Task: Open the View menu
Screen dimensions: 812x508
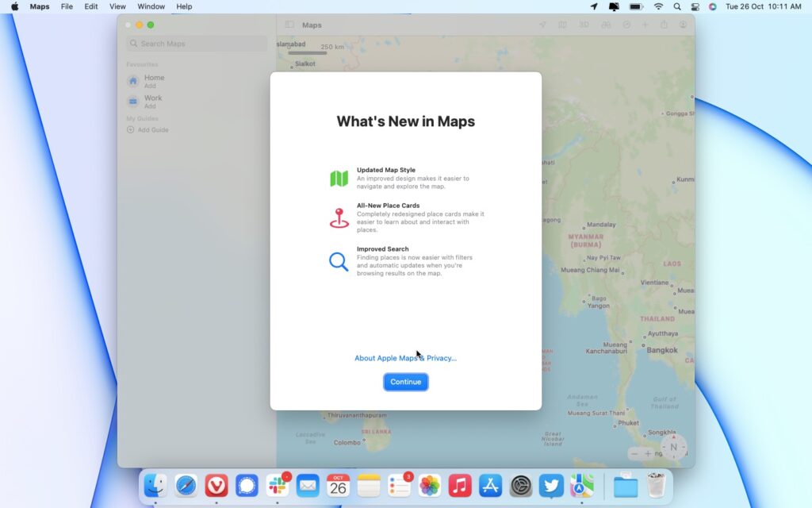Action: point(117,6)
